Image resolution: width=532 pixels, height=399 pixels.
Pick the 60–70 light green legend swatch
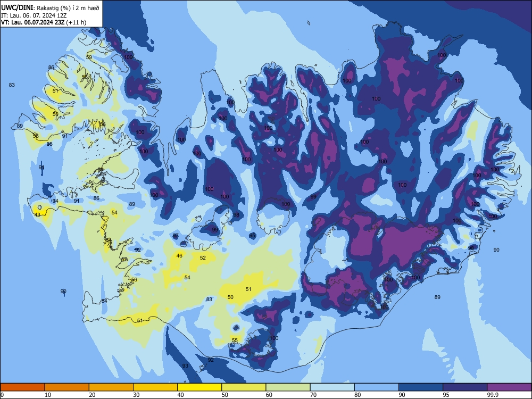[288, 387]
